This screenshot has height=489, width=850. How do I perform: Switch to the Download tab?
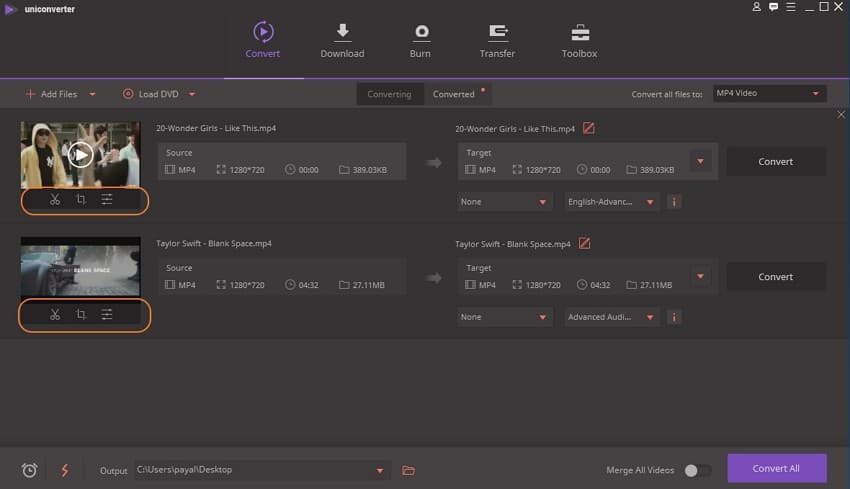coord(342,41)
